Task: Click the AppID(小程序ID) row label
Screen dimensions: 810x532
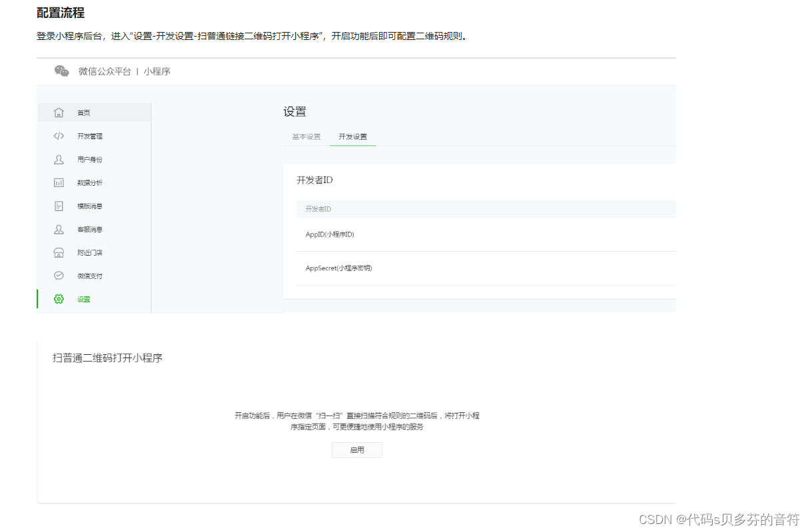Action: coord(330,234)
